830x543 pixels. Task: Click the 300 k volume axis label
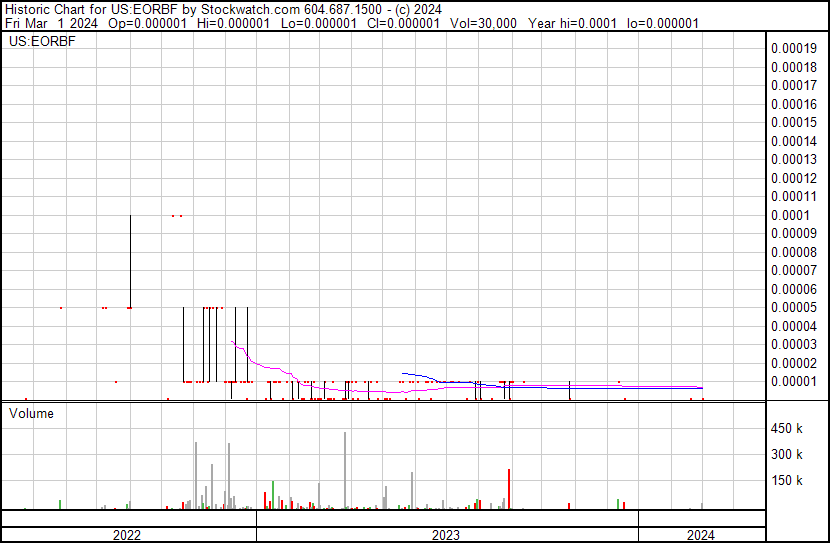pos(787,455)
